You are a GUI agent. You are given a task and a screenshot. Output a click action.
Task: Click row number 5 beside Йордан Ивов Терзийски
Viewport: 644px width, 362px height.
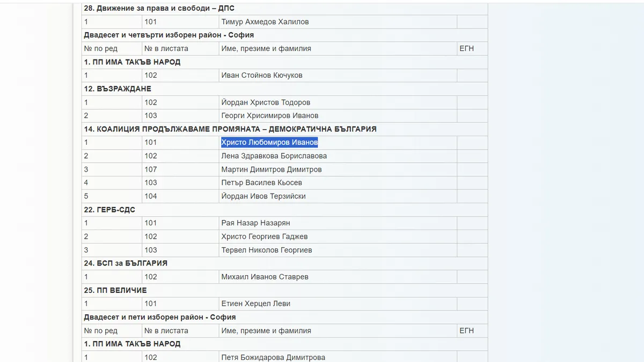pos(86,196)
